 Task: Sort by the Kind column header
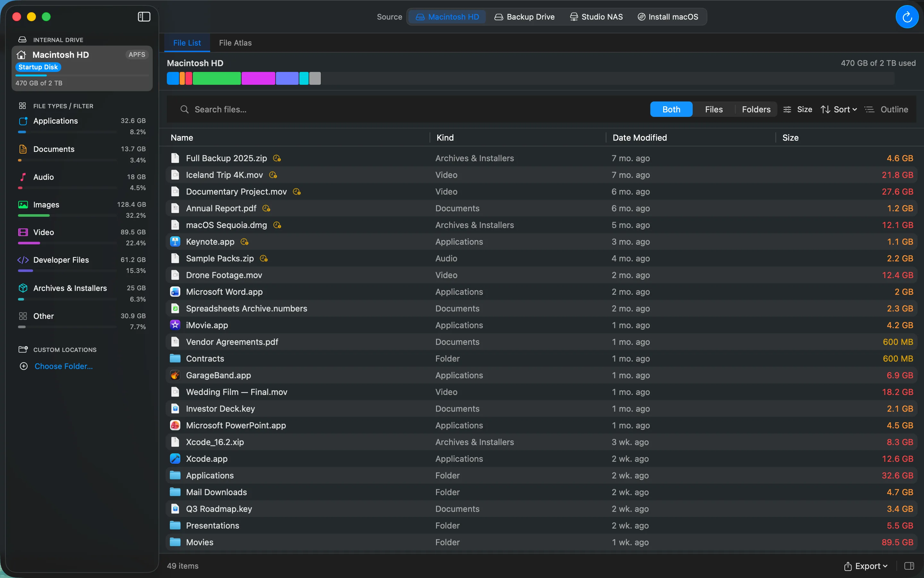point(445,138)
